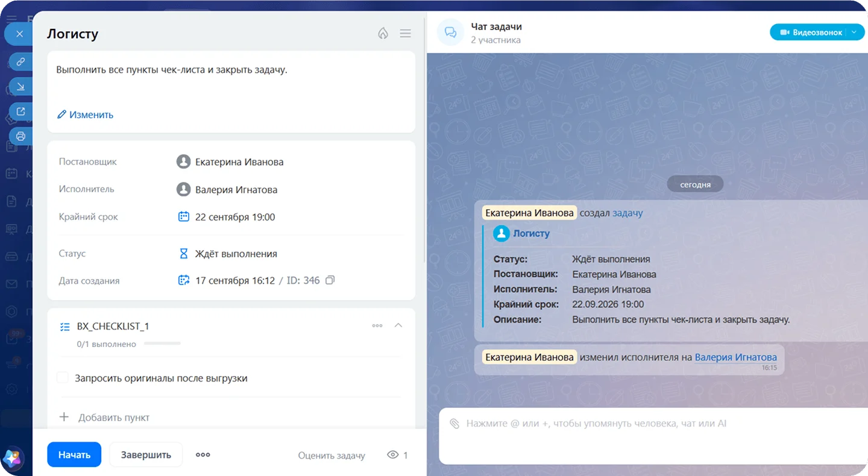Screen dimensions: 868x476
Task: Click the diagonal arrow icon on the side strip
Action: point(20,87)
